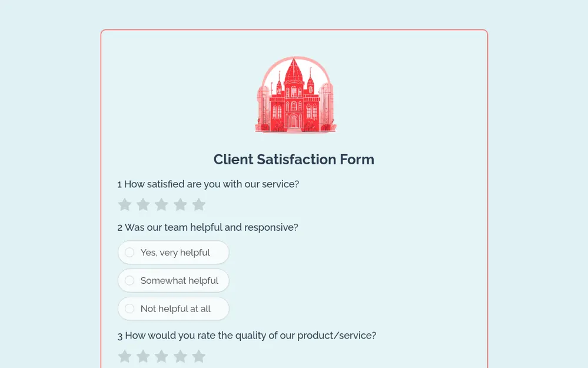The width and height of the screenshot is (588, 368).
Task: Click the 'Client Satisfaction Form' heading
Action: (x=294, y=160)
